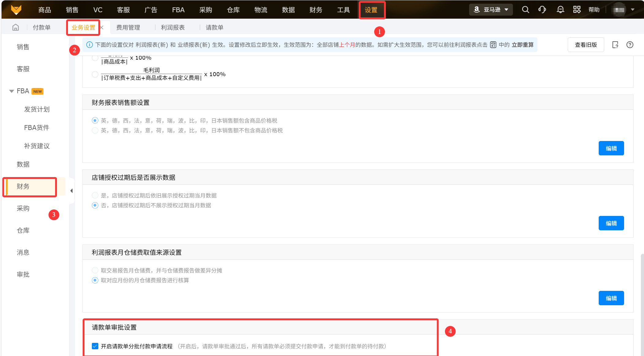Collapse the left sidebar with arrow handle

[71, 191]
